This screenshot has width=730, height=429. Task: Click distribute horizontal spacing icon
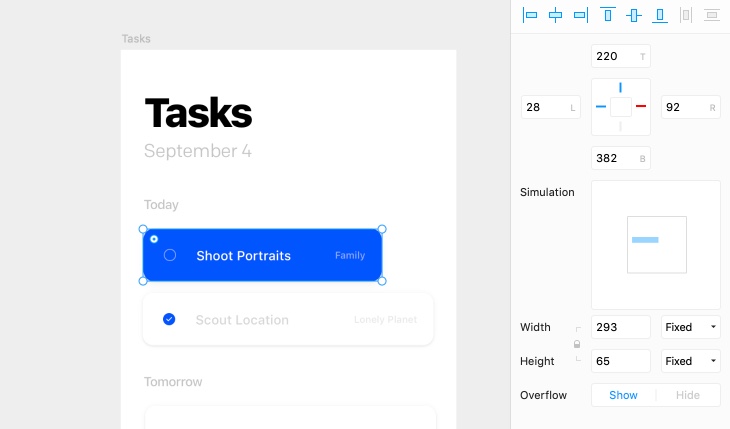[x=686, y=15]
